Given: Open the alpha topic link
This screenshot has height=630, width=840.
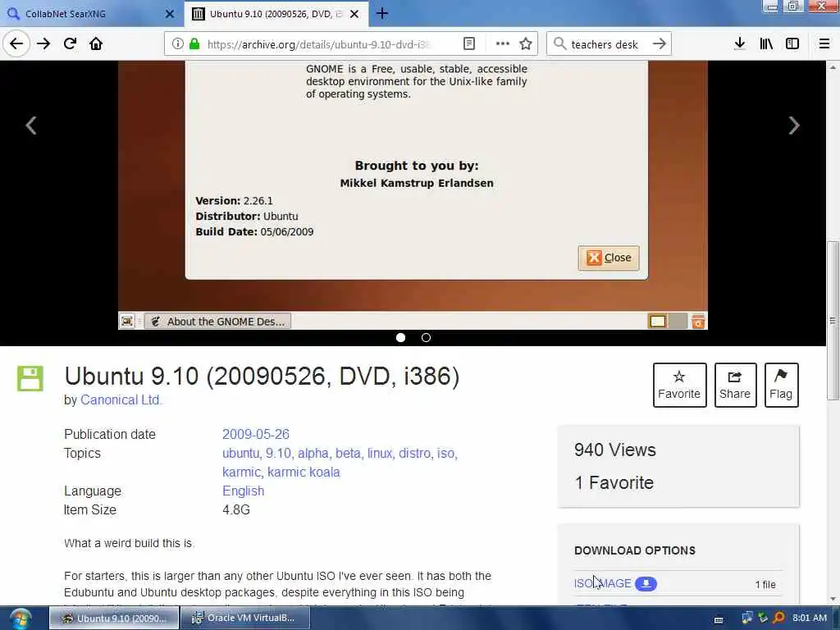Looking at the screenshot, I should click(313, 453).
